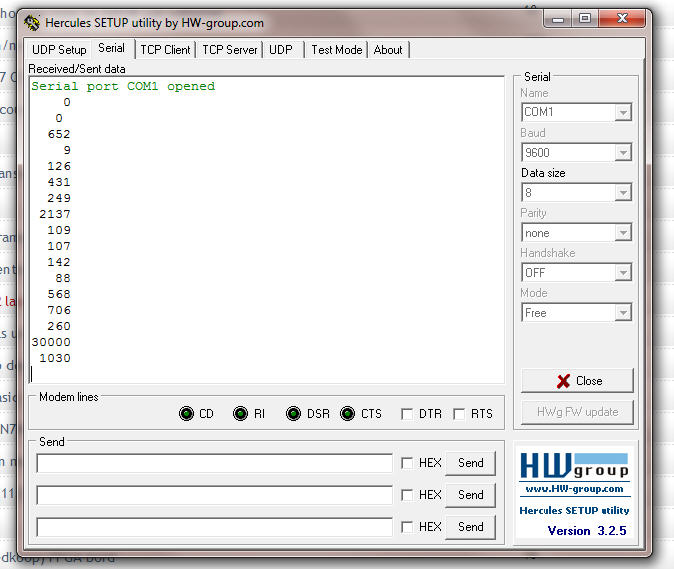
Task: Click the CTS modem line indicator
Action: [347, 414]
